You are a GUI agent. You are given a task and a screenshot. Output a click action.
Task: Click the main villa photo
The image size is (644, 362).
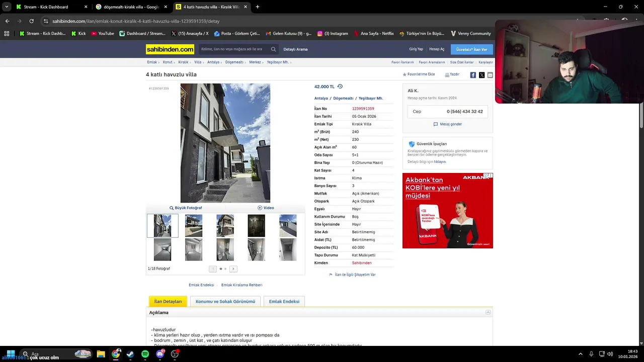click(x=225, y=143)
